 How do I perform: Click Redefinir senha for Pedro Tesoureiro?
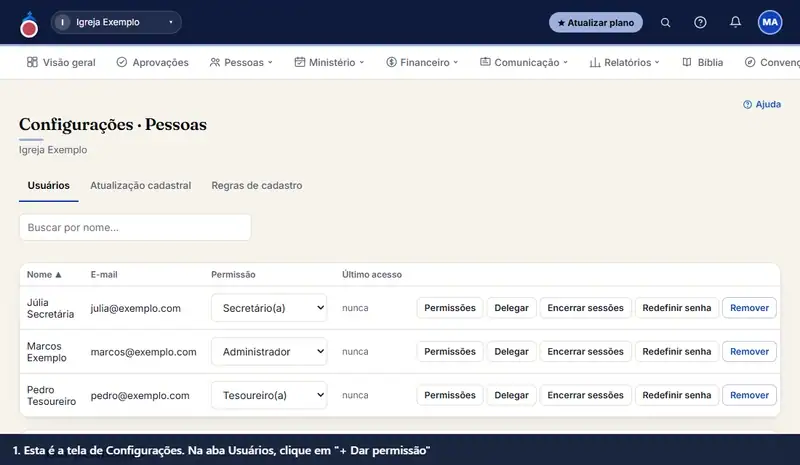(677, 395)
